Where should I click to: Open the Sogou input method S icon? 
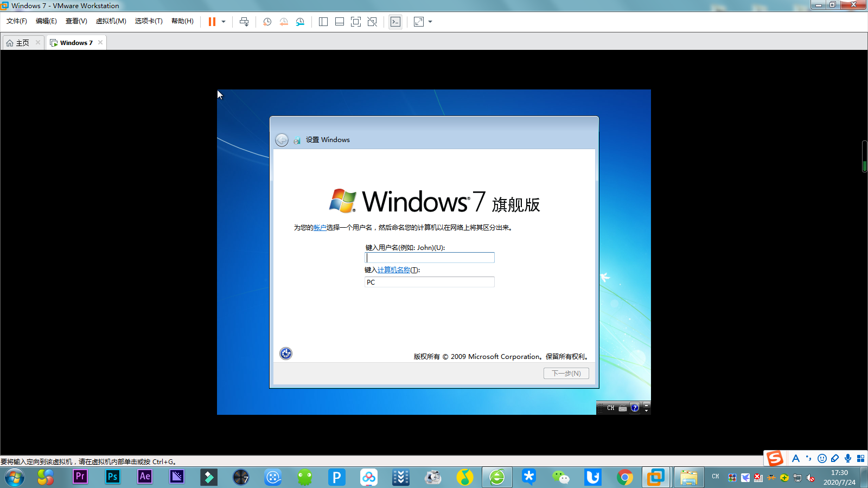(775, 458)
